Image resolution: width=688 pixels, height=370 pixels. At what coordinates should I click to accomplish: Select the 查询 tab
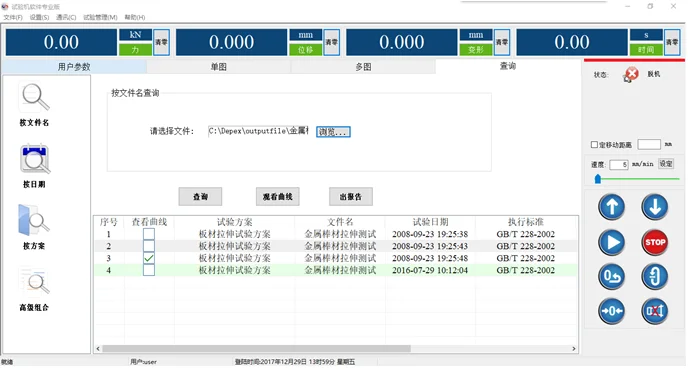tap(508, 66)
